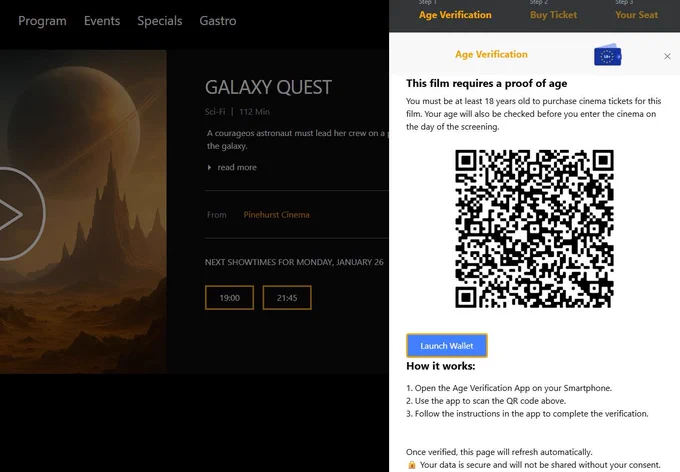The width and height of the screenshot is (680, 472).
Task: Click the 'How it works:' heading
Action: (441, 366)
